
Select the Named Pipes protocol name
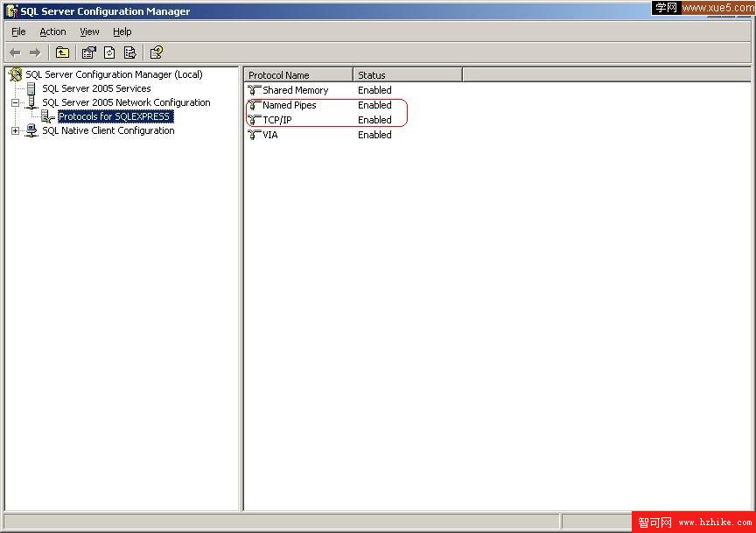point(290,105)
